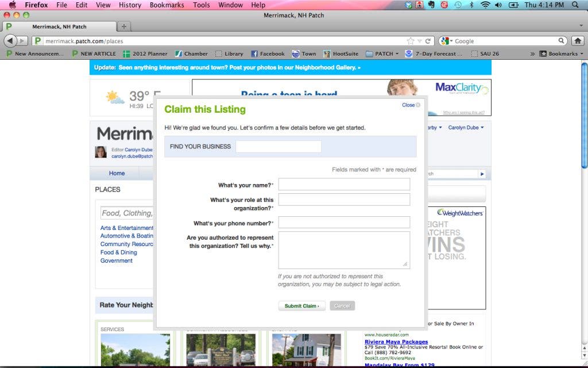Image resolution: width=588 pixels, height=368 pixels.
Task: Open the History menu
Action: [130, 5]
